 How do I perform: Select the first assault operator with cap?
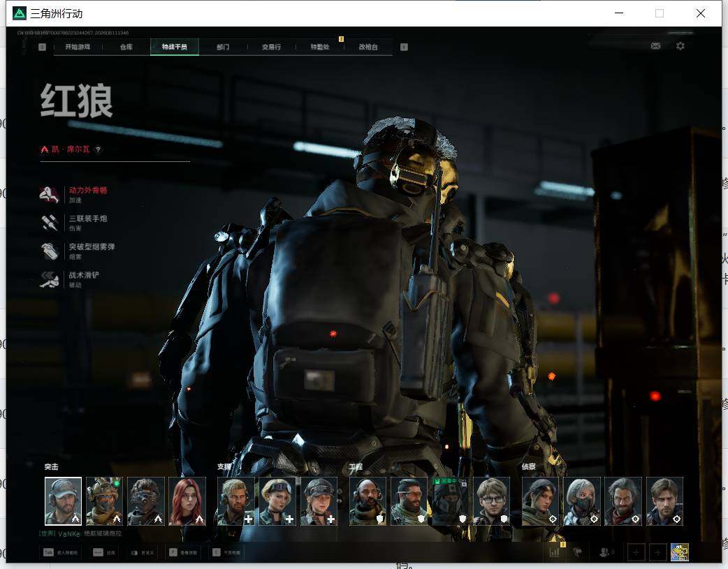click(x=63, y=501)
